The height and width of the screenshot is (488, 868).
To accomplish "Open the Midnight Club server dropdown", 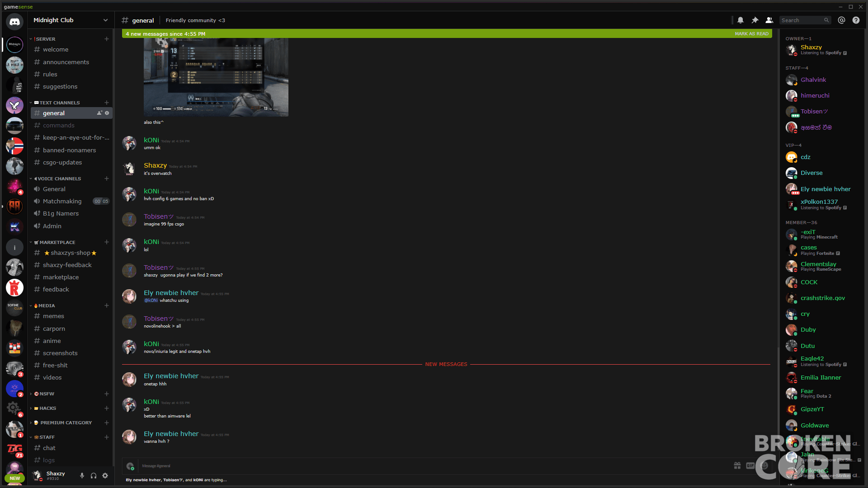I will [71, 20].
